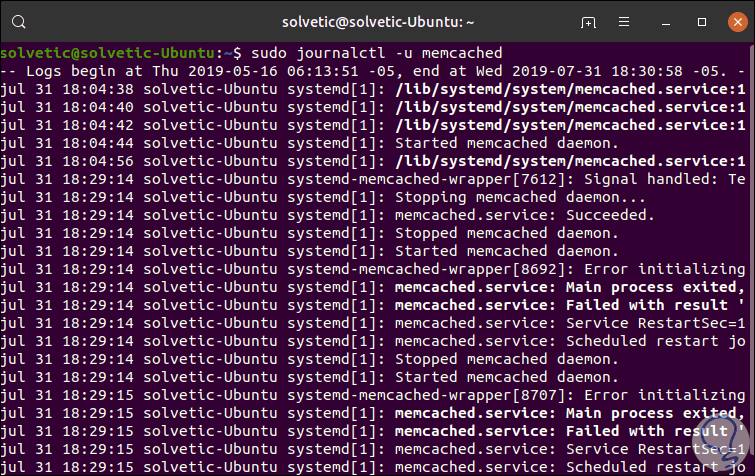Minimize the terminal window
Viewport: 755px width, 476px height.
click(666, 21)
